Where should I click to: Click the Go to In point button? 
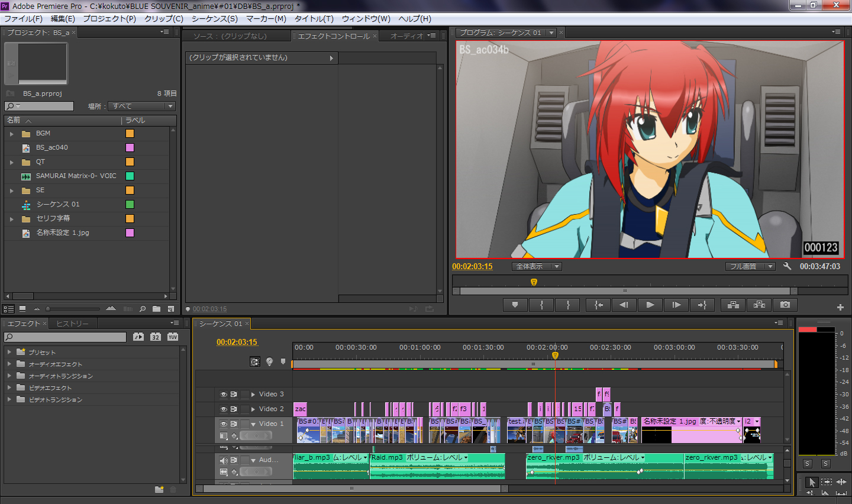point(599,305)
